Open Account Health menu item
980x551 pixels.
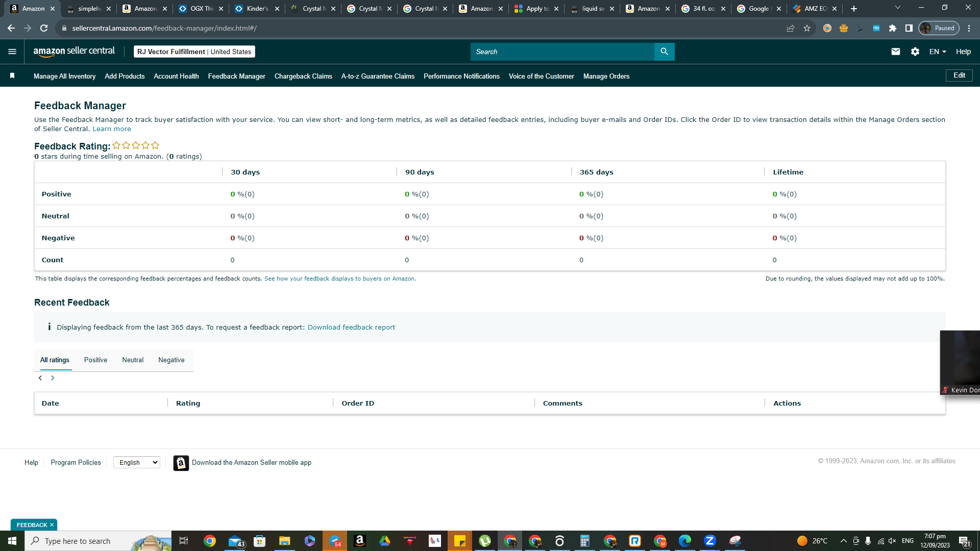click(176, 76)
